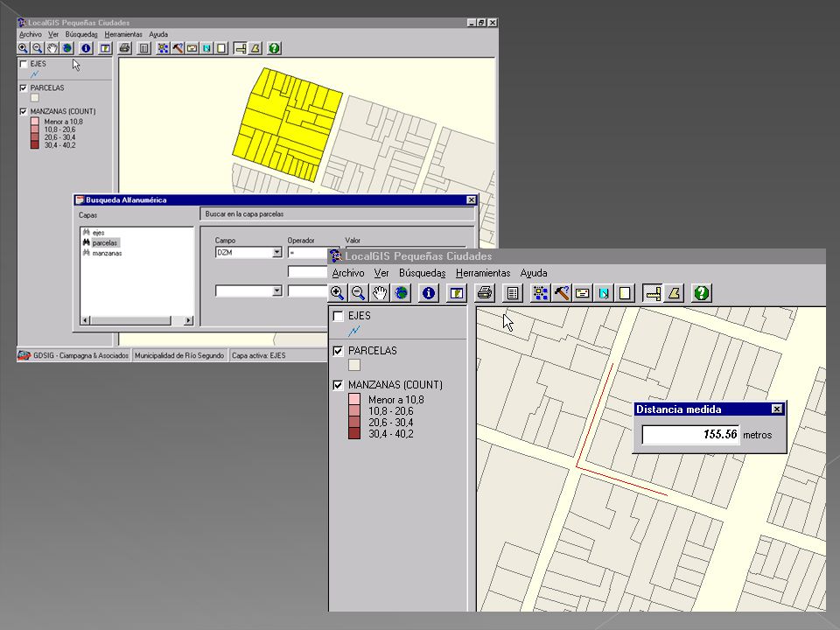Viewport: 840px width, 630px height.
Task: Click the printer icon in front window toolbar
Action: tap(485, 293)
